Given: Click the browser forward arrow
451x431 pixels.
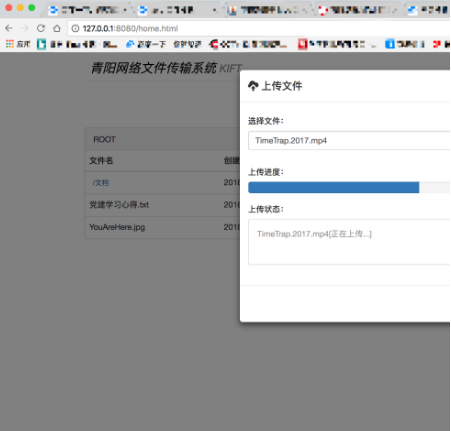Looking at the screenshot, I should coord(25,28).
